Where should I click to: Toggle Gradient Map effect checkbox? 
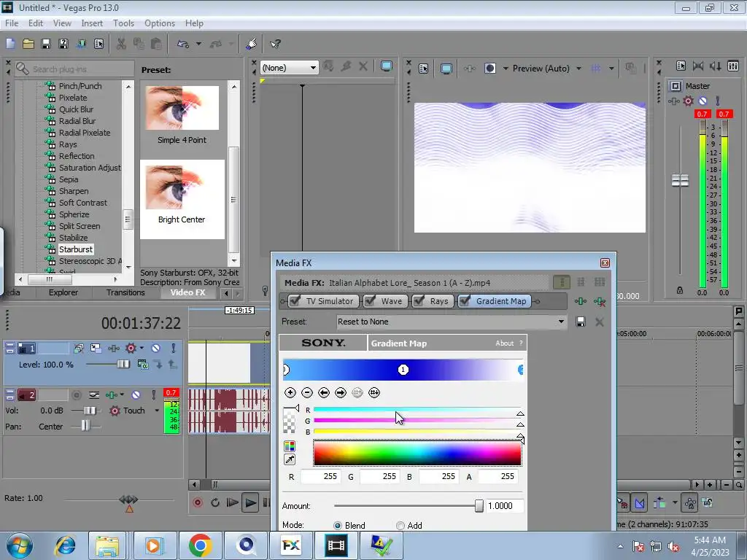pyautogui.click(x=465, y=300)
